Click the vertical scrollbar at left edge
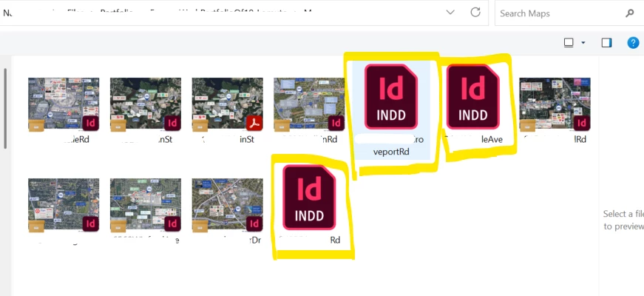The width and height of the screenshot is (644, 296). click(x=5, y=109)
